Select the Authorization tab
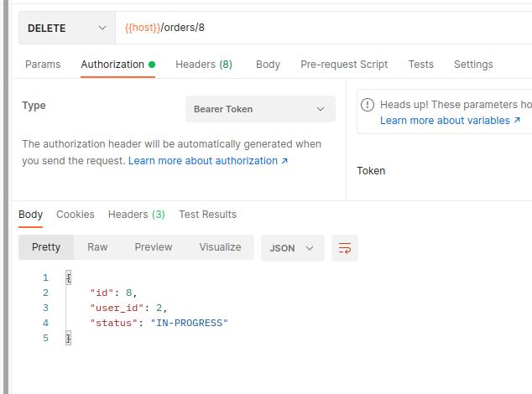Viewport: 532px width, 394px height. 117,65
